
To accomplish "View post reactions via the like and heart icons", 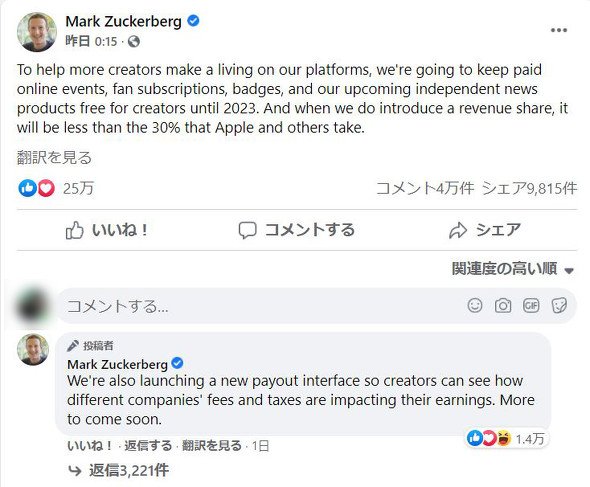I will [x=36, y=188].
